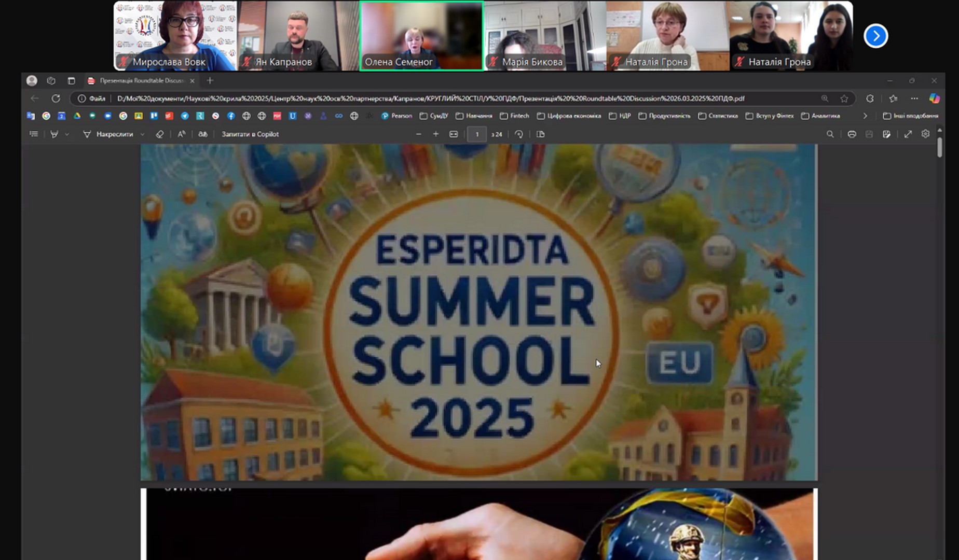Open the page view layout options
The height and width of the screenshot is (560, 959).
click(541, 134)
